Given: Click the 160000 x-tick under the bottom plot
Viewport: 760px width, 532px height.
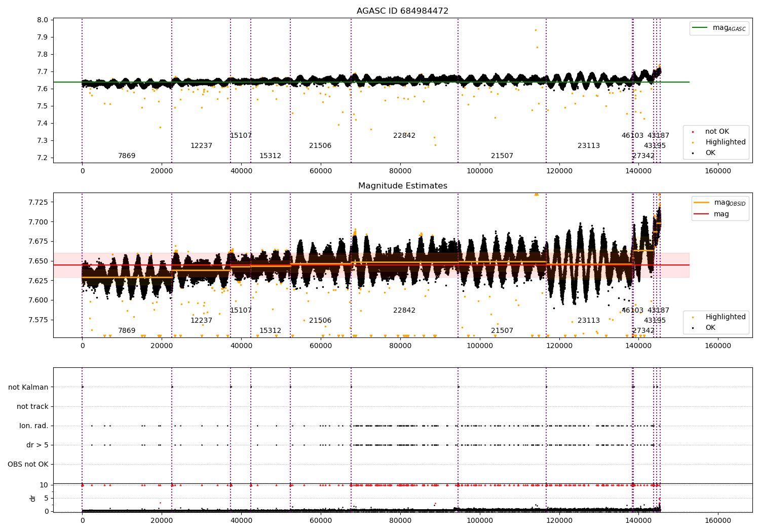Looking at the screenshot, I should click(718, 520).
